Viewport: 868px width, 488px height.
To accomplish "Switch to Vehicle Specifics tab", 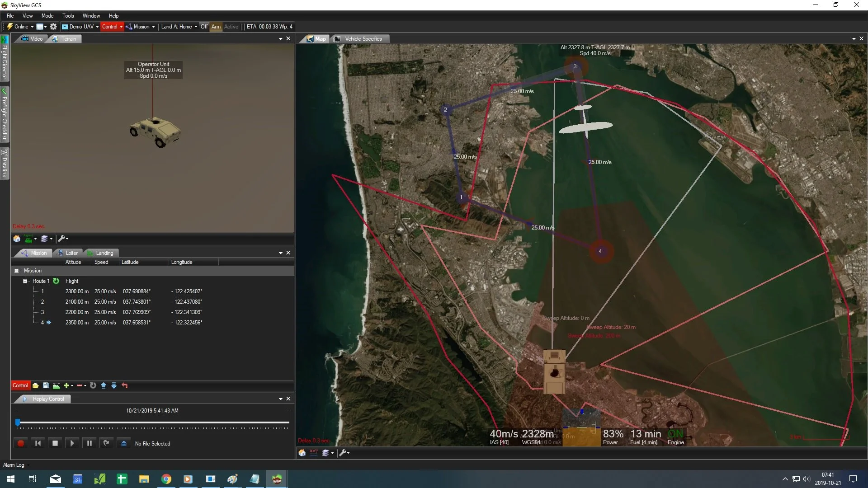I will click(x=363, y=39).
